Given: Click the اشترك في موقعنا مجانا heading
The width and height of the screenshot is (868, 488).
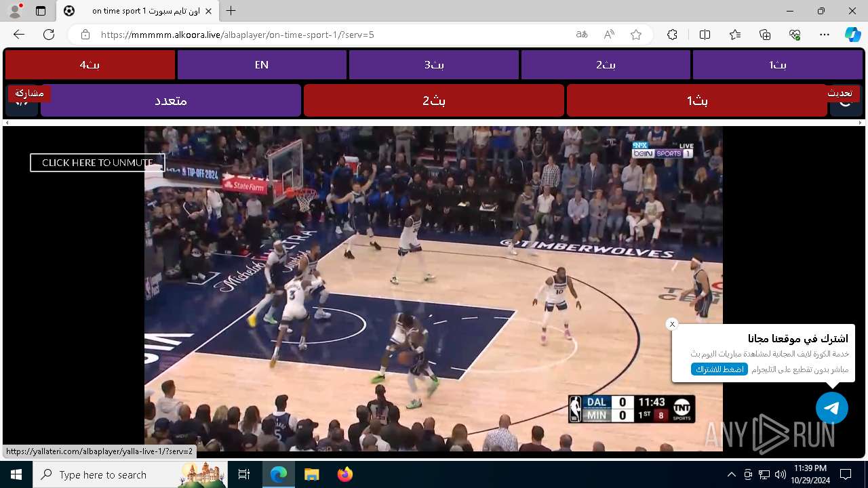Looking at the screenshot, I should click(798, 338).
